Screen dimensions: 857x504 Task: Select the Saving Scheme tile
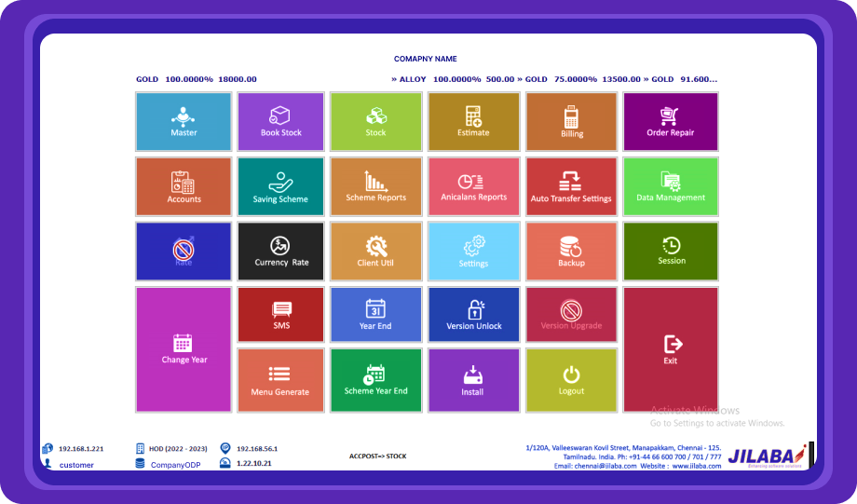click(x=280, y=187)
